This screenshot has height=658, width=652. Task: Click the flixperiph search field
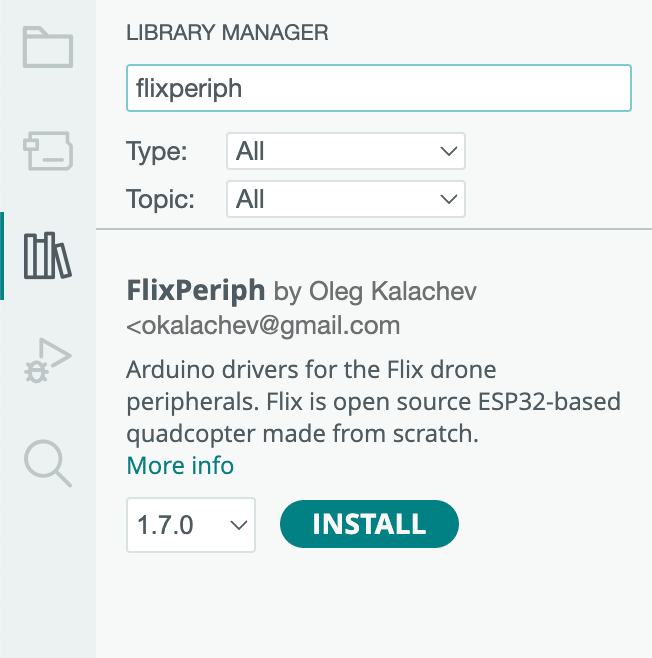pyautogui.click(x=378, y=88)
